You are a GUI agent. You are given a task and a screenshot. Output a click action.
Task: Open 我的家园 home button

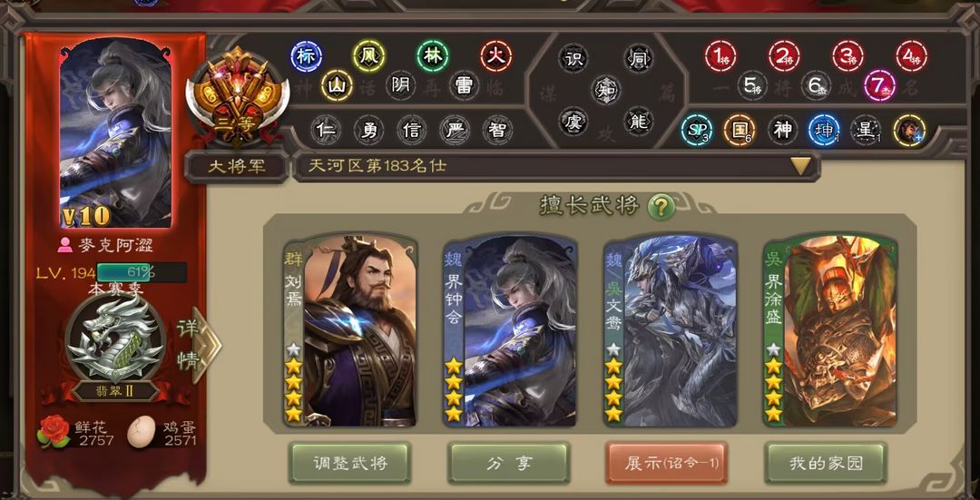tap(826, 463)
